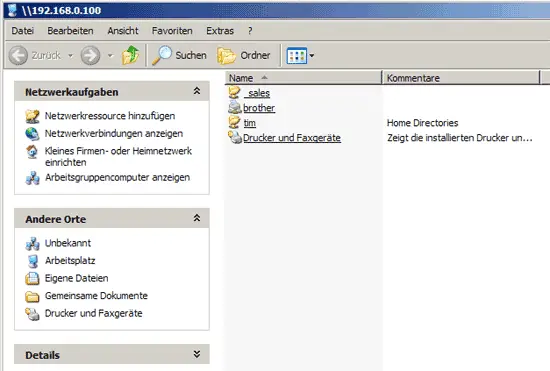This screenshot has width=550, height=371.
Task: Go to Arbeitsplatz link
Action: (x=70, y=261)
